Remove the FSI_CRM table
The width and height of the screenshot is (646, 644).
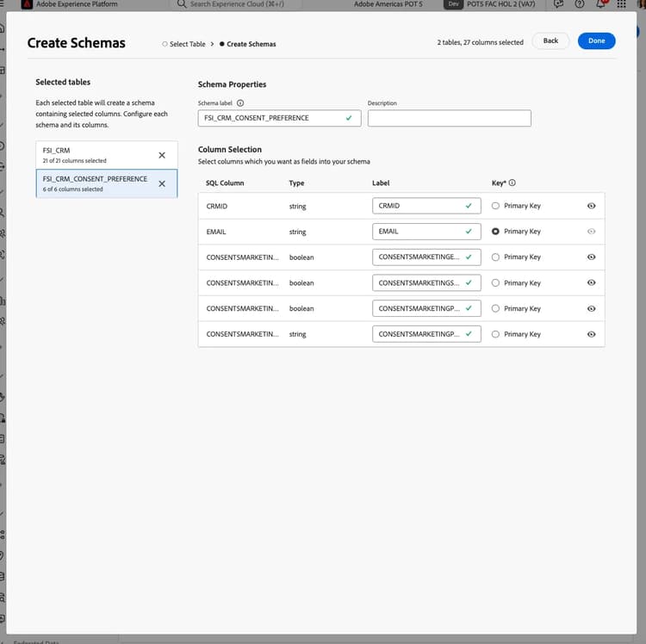[162, 155]
